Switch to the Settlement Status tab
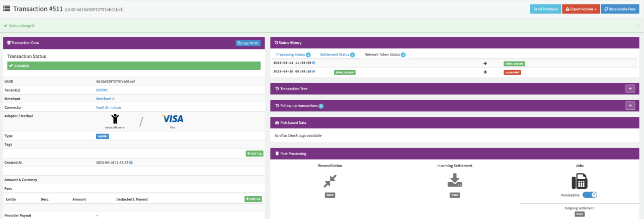The image size is (644, 219). tap(337, 54)
